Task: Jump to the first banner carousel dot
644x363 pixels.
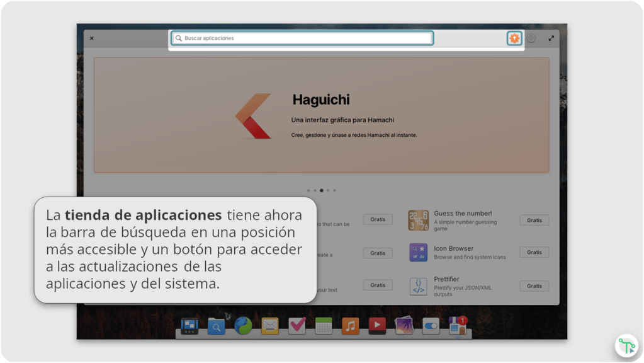Action: (x=308, y=190)
